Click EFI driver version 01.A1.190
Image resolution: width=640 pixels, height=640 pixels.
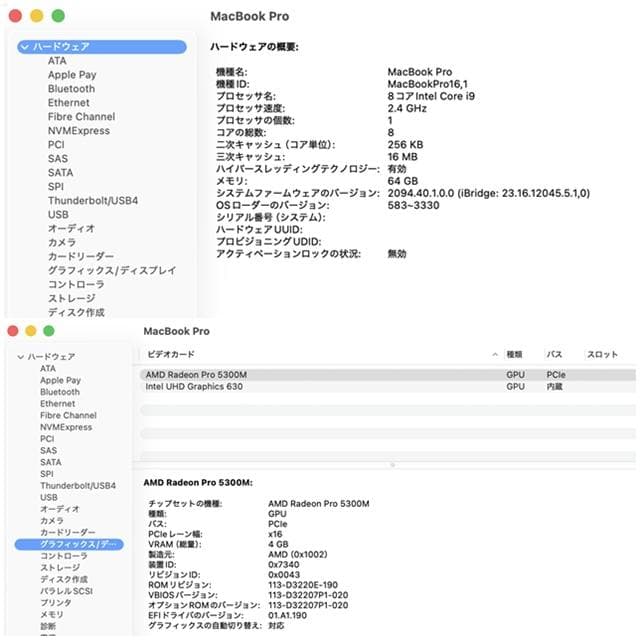[287, 616]
